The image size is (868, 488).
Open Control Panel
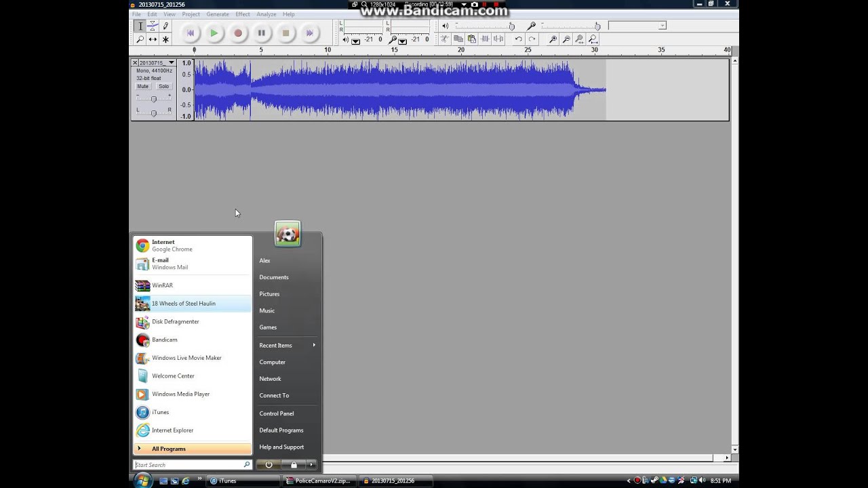pyautogui.click(x=276, y=413)
